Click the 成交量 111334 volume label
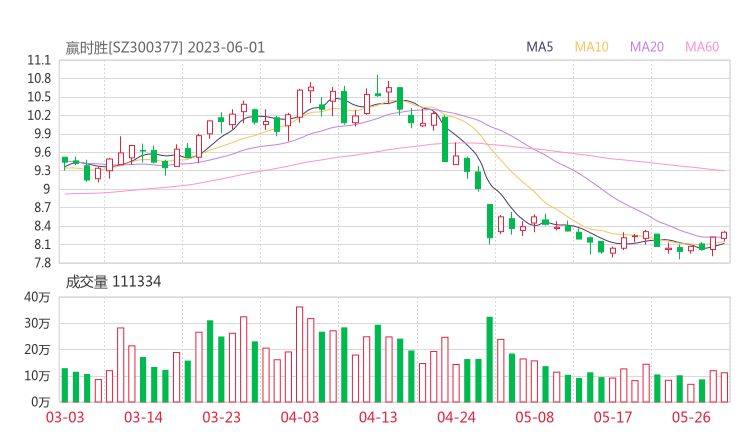The height and width of the screenshot is (440, 740). tap(113, 282)
